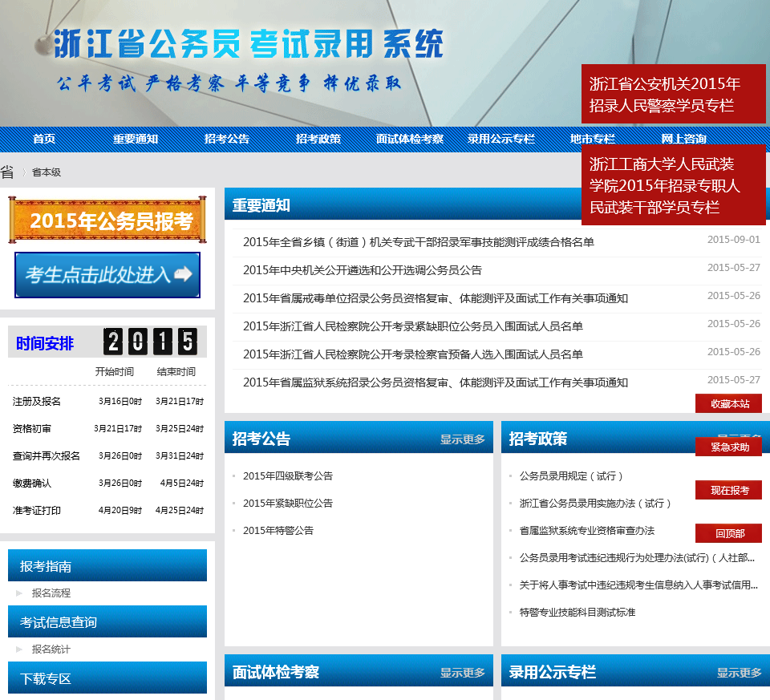Open 公务员录用规定（试行）

571,476
